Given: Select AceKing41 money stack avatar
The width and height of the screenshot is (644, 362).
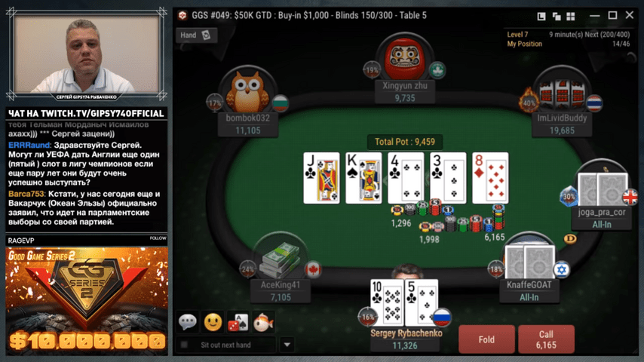Looking at the screenshot, I should coord(281,259).
